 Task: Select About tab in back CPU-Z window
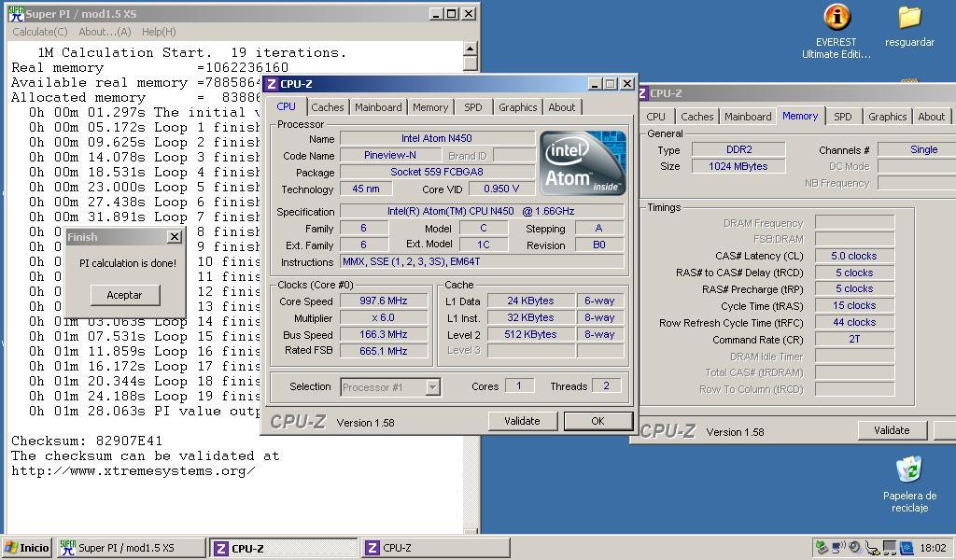931,117
